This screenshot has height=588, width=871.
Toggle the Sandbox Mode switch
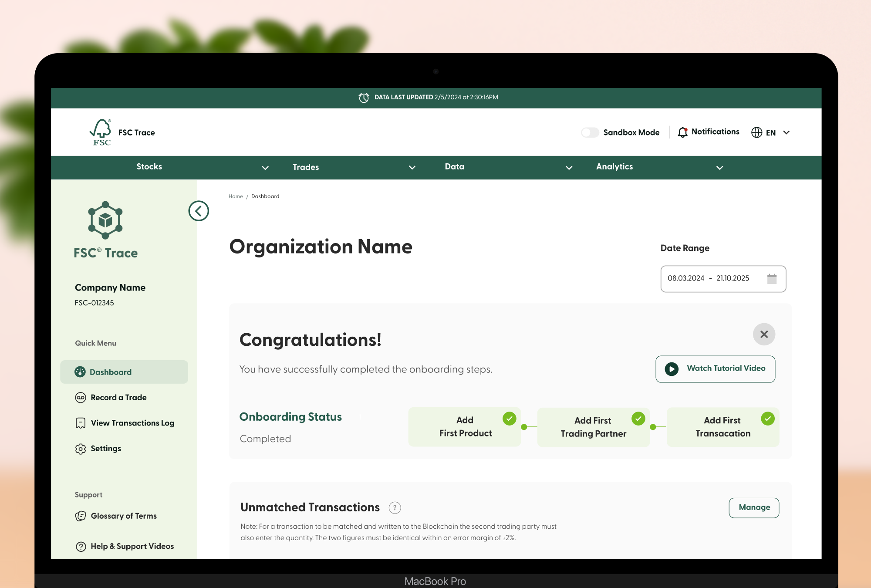tap(590, 132)
